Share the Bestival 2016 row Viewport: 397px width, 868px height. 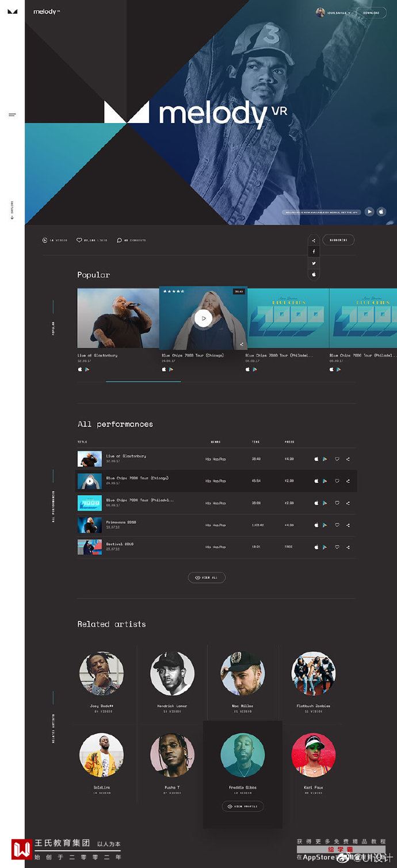click(x=348, y=547)
